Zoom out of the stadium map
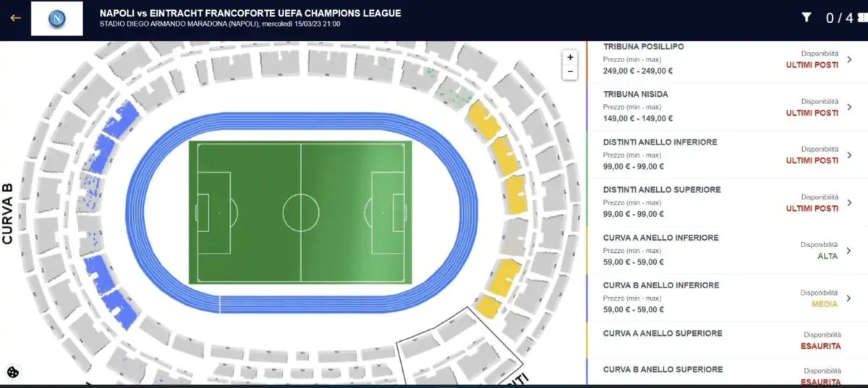Viewport: 868px width, 388px height. pyautogui.click(x=571, y=72)
